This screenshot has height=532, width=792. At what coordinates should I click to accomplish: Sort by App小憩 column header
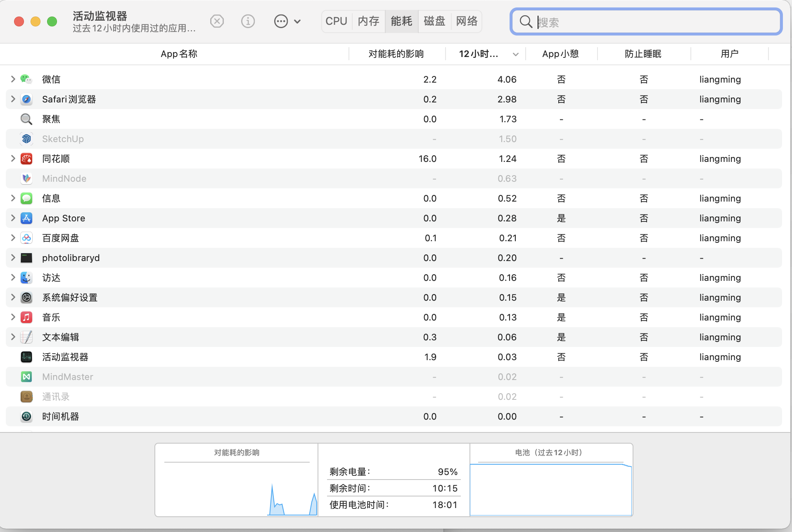560,54
